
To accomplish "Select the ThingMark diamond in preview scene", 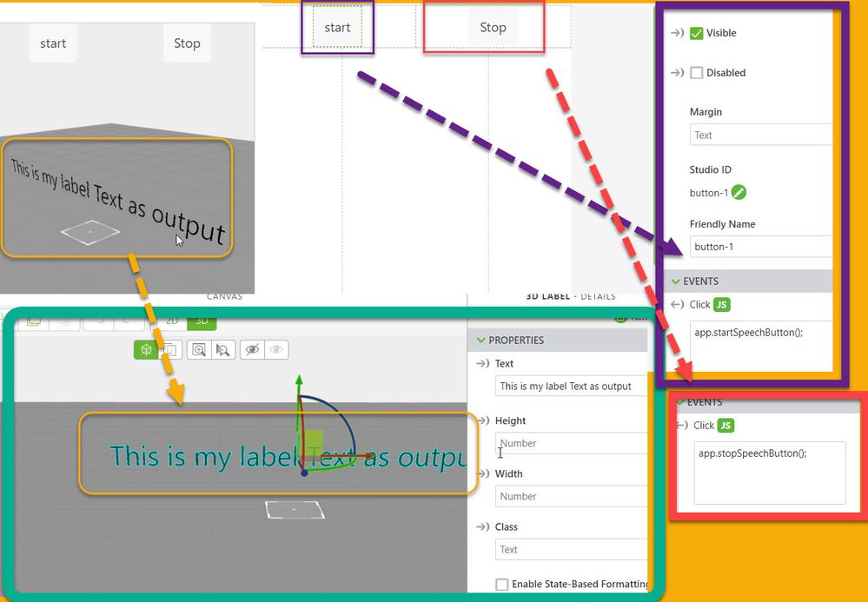I will point(90,233).
